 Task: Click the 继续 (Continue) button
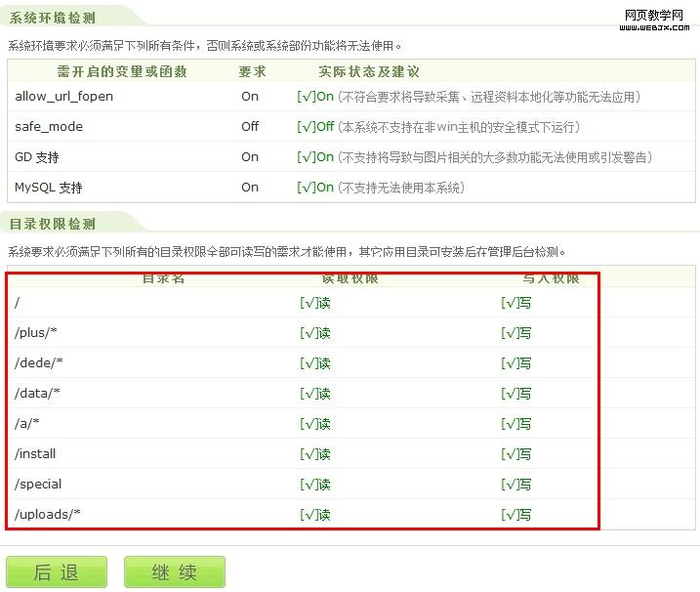175,572
